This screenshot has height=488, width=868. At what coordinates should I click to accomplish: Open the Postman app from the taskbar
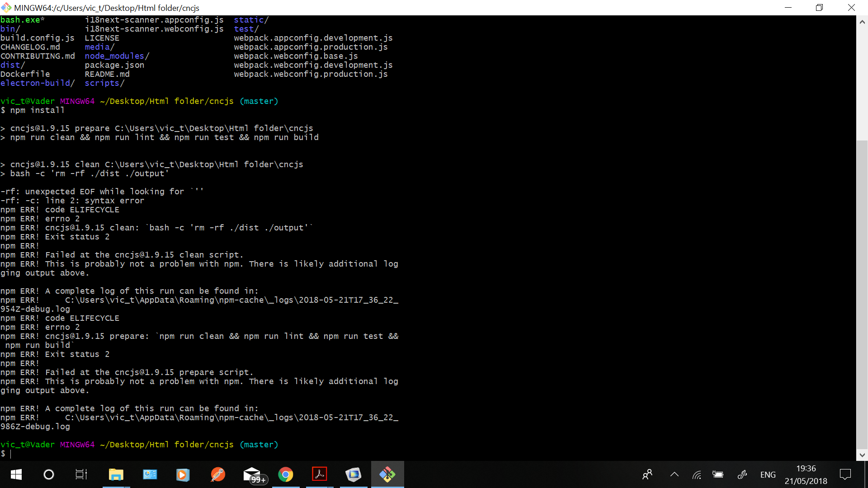click(x=217, y=474)
